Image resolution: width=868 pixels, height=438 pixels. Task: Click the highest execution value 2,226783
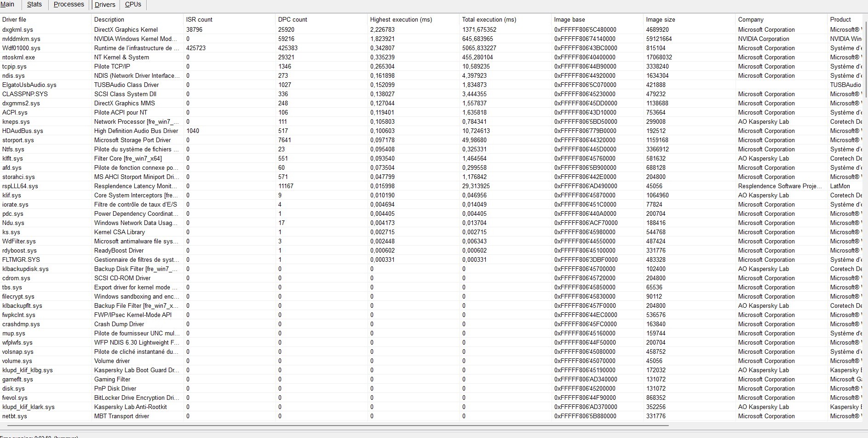(x=382, y=29)
